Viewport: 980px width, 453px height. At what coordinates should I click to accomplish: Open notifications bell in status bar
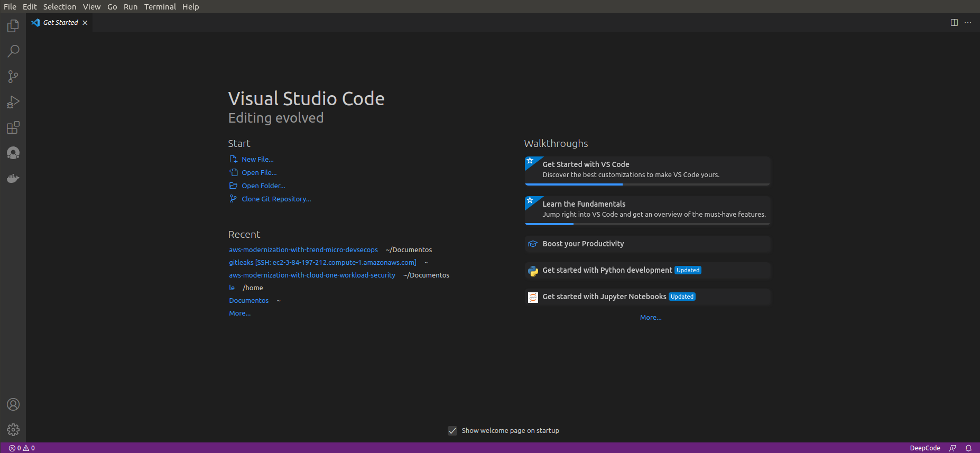tap(968, 448)
